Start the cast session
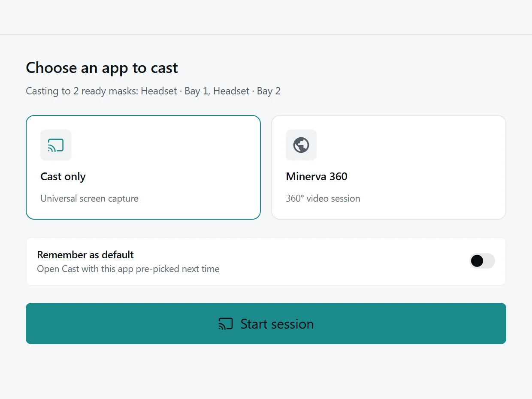Viewport: 532px width, 399px height. pyautogui.click(x=266, y=323)
